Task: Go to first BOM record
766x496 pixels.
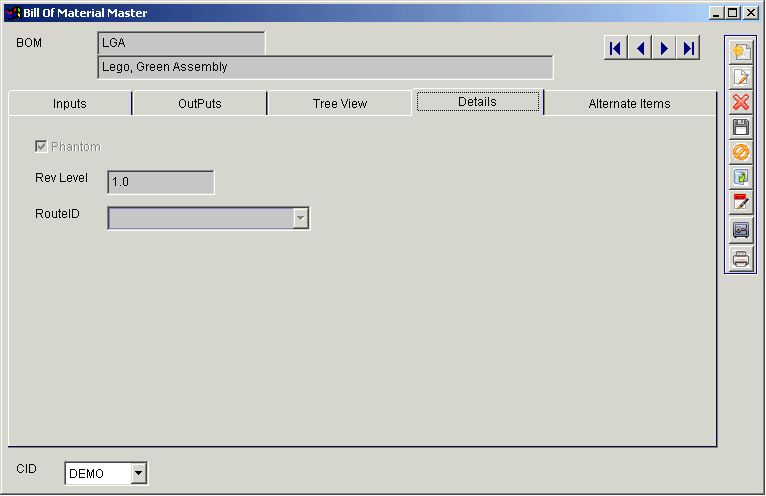Action: click(x=616, y=48)
